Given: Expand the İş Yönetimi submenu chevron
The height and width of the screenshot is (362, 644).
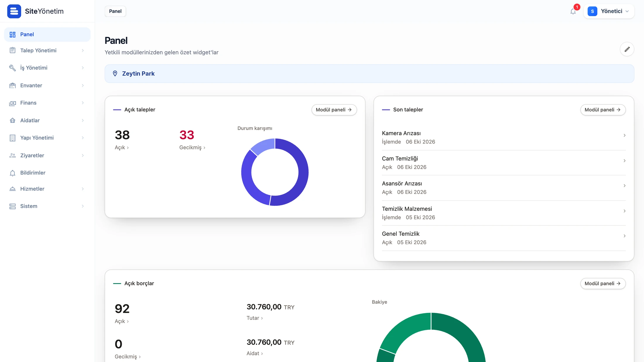Looking at the screenshot, I should coord(83,68).
